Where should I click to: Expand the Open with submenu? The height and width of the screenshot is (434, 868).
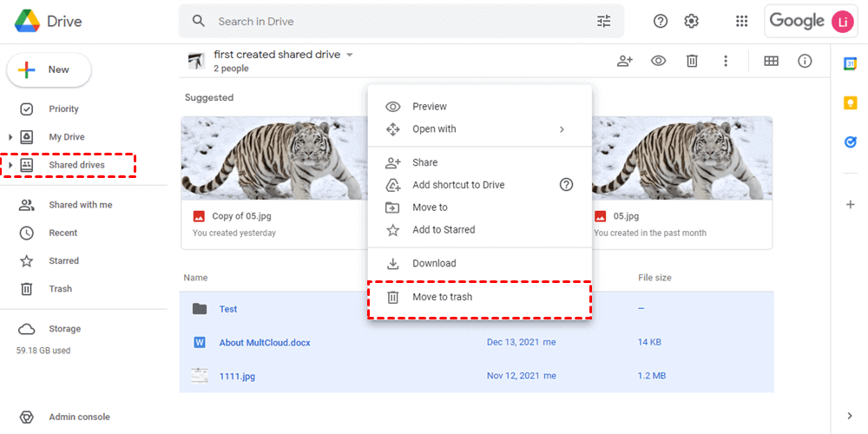coord(562,129)
